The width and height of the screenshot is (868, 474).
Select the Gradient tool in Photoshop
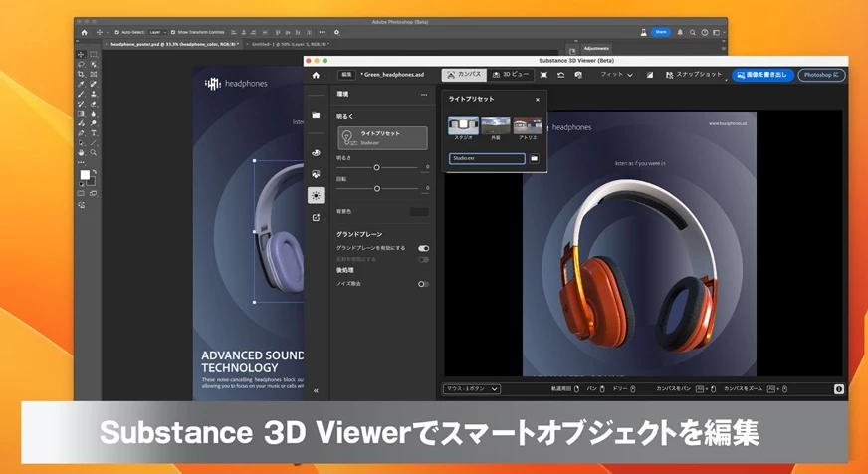point(81,114)
